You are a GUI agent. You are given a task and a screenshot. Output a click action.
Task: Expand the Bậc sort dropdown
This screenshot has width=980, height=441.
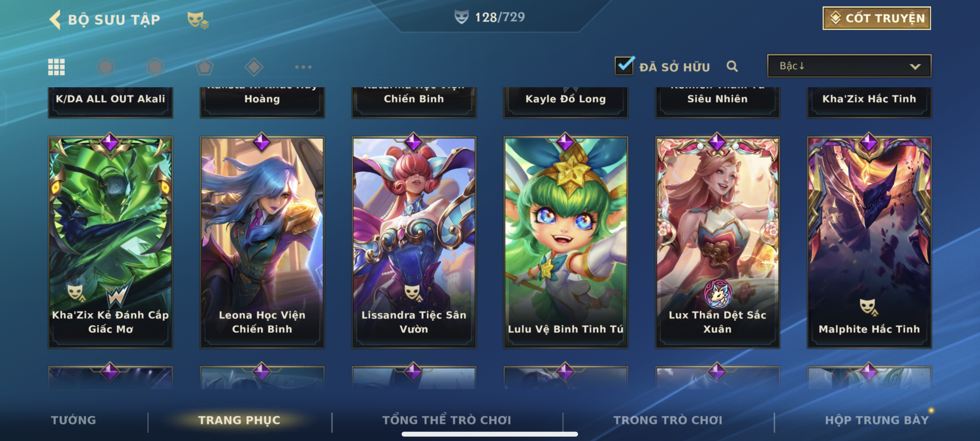coord(849,66)
